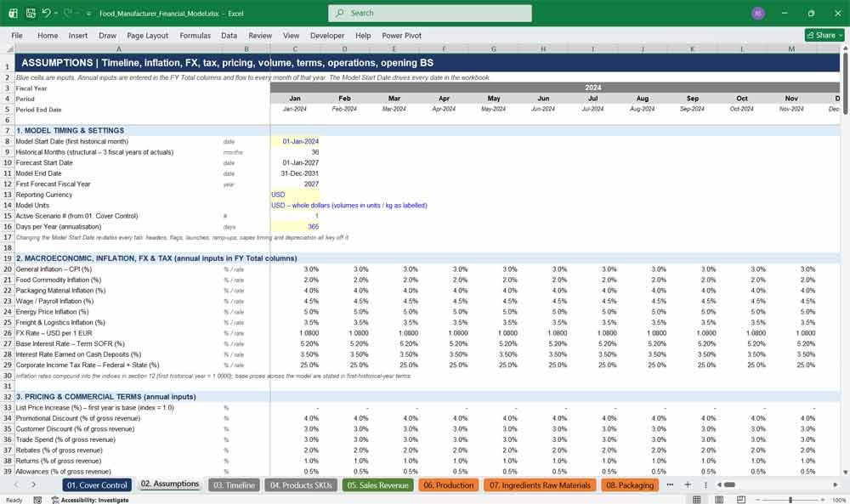Viewport: 850px width, 504px height.
Task: Open the Data ribbon tab
Action: click(x=229, y=35)
